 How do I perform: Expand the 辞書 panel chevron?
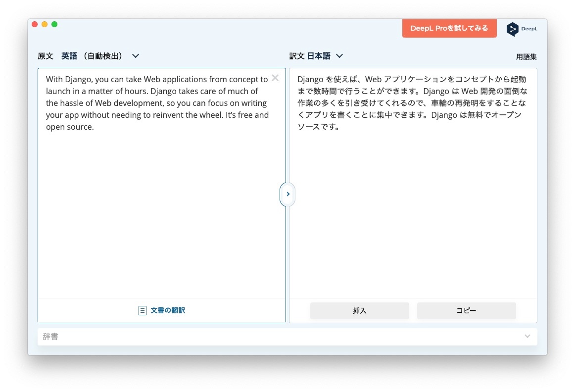527,336
